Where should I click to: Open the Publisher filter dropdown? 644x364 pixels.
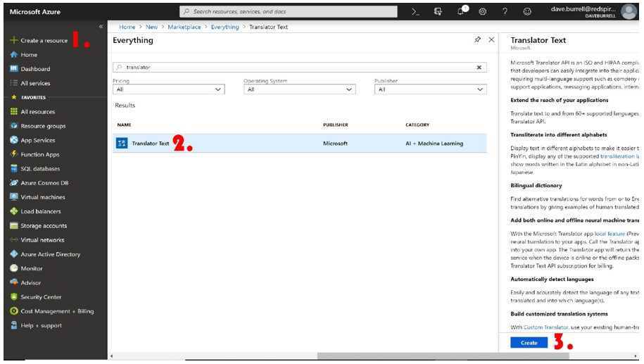pos(431,89)
